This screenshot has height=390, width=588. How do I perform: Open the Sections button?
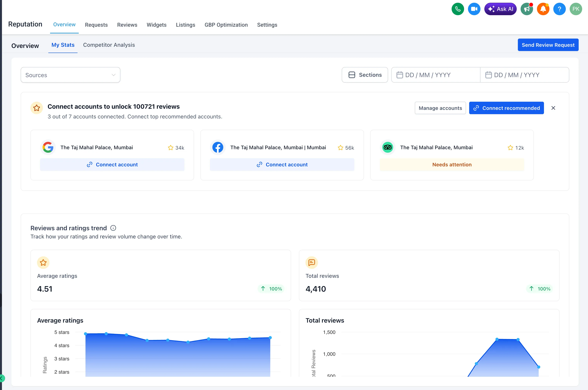pos(365,75)
